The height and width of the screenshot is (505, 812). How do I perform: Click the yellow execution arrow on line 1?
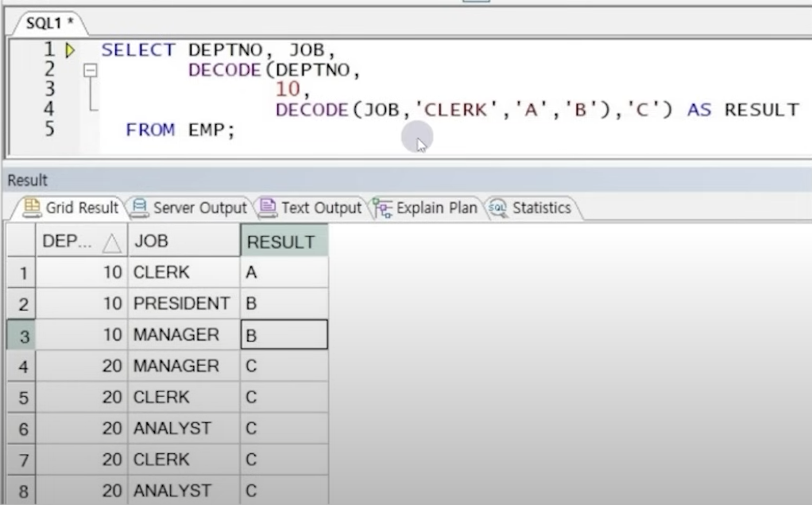coord(70,50)
